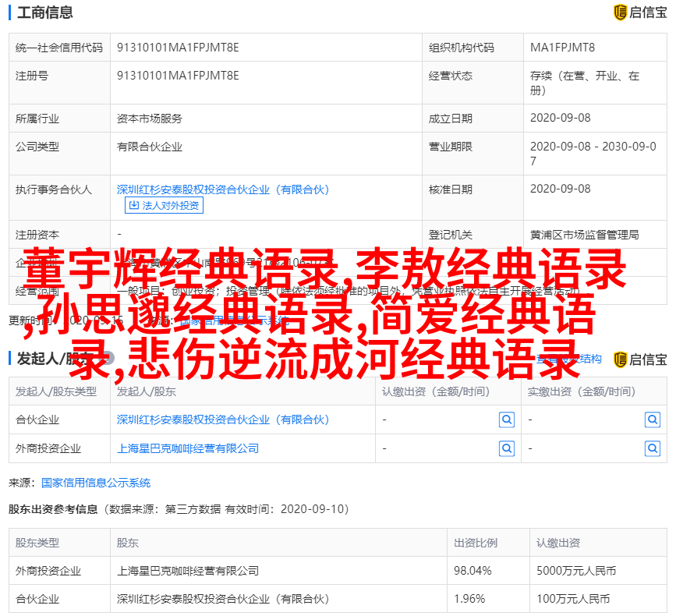Viewport: 676px width, 616px height.
Task: Select organization code MA1FPJMT8
Action: tap(562, 48)
